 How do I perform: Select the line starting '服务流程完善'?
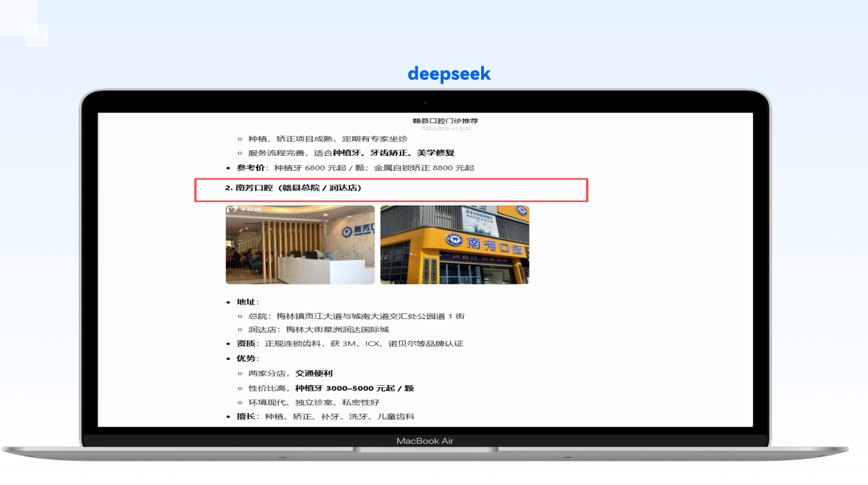352,153
